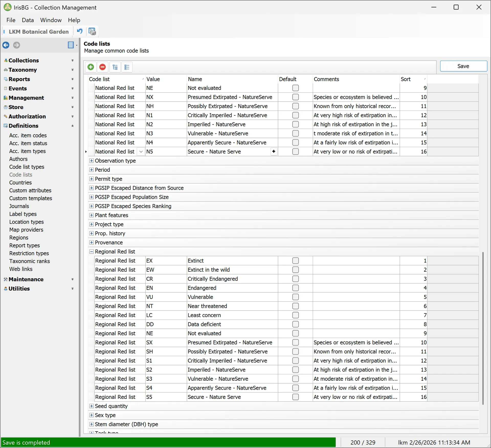The height and width of the screenshot is (448, 491).
Task: Click the LKM Botanical Garden button
Action: point(39,32)
